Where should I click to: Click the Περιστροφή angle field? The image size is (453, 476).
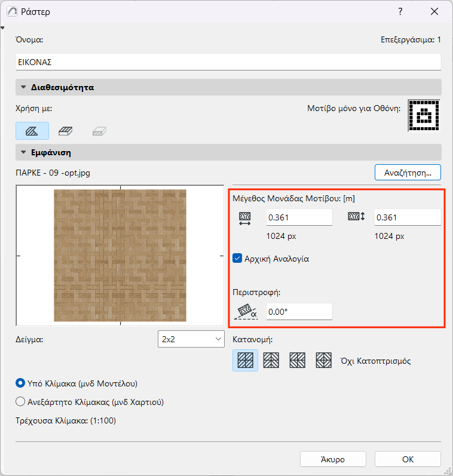click(x=299, y=312)
